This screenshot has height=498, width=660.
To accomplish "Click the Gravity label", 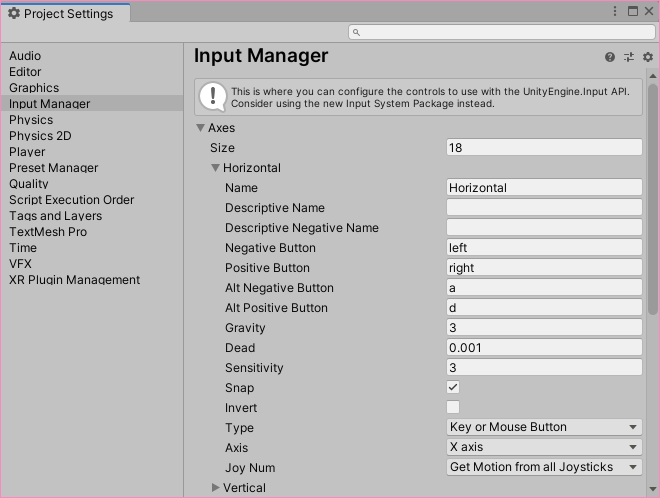I will 245,328.
